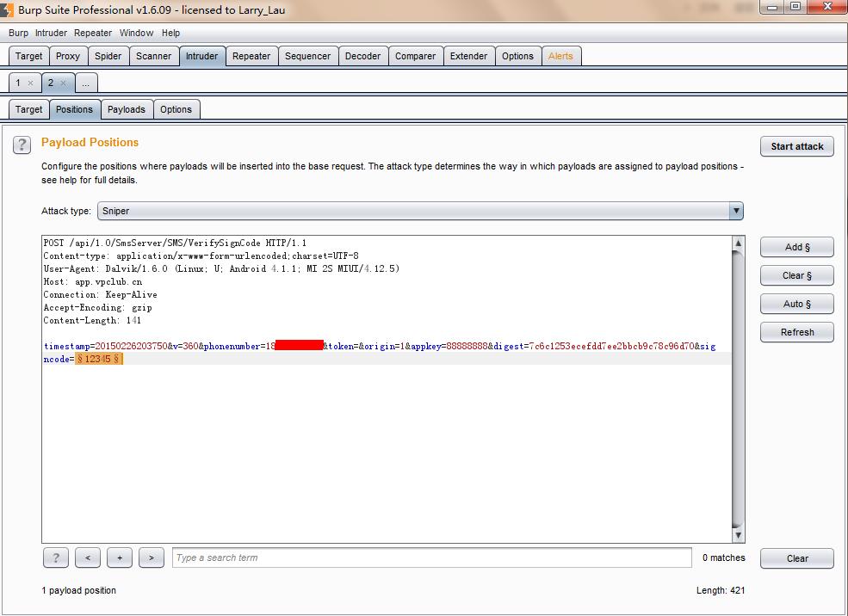This screenshot has width=848, height=616.
Task: Click the request editor scrollbar down arrow
Action: click(738, 535)
